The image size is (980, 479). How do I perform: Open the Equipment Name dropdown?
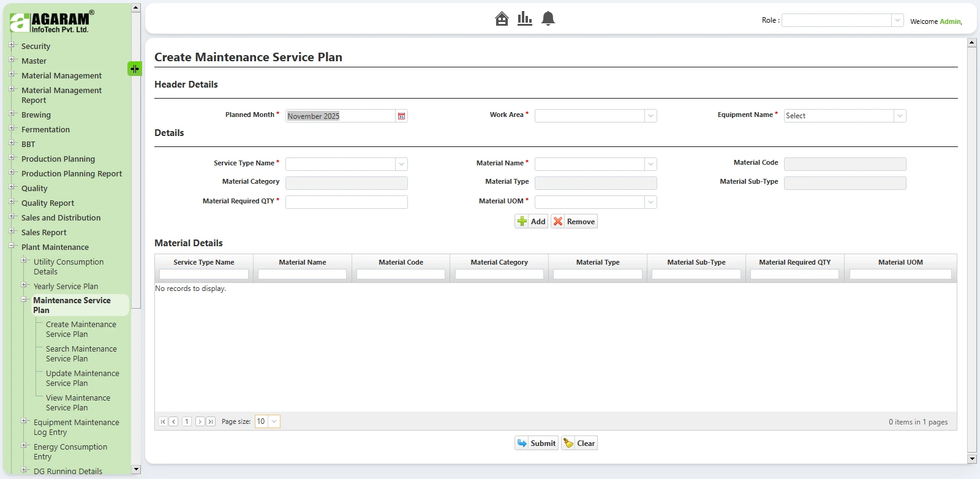click(899, 116)
